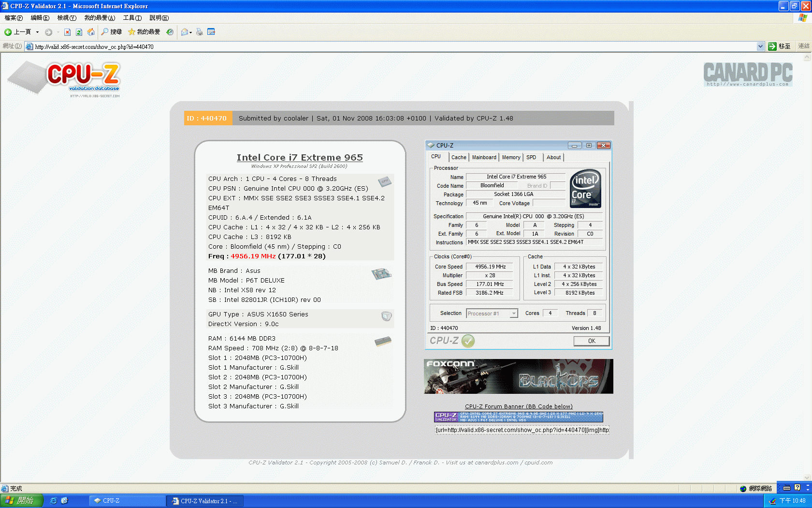The image size is (812, 508).
Task: Click the motherboard icon beside MB Brand
Action: (381, 274)
